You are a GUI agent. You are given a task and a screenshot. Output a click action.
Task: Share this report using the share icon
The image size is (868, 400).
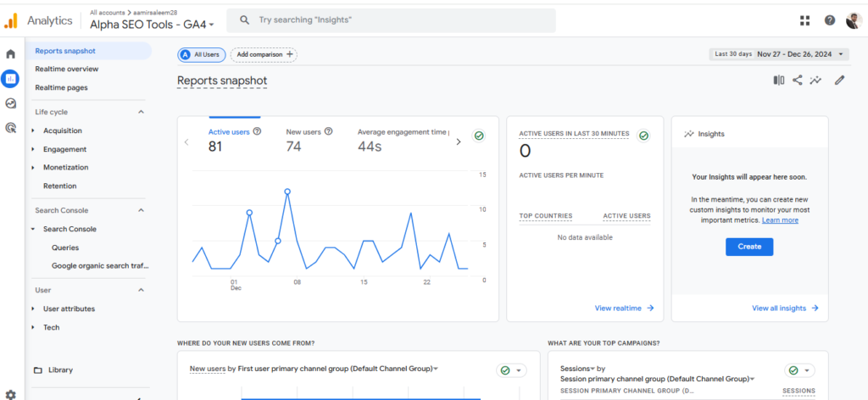tap(797, 81)
